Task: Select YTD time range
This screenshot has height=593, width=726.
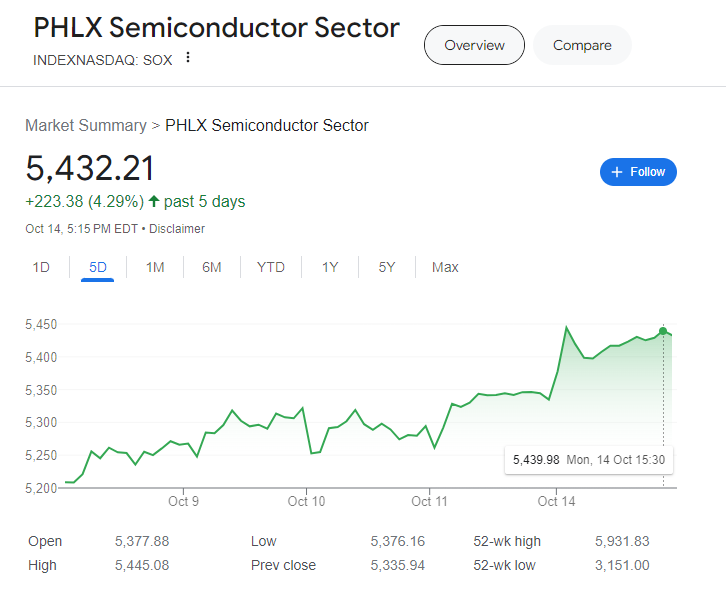Action: click(270, 267)
